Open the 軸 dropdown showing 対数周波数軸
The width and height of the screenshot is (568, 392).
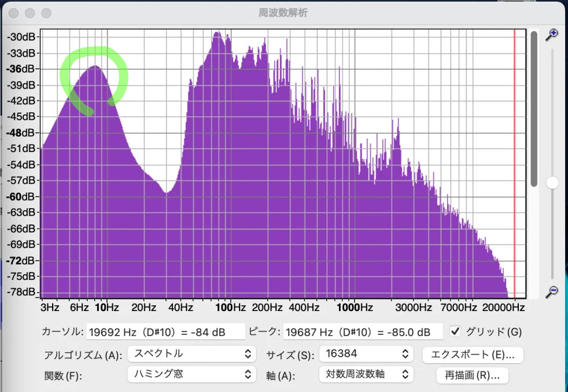[x=366, y=374]
